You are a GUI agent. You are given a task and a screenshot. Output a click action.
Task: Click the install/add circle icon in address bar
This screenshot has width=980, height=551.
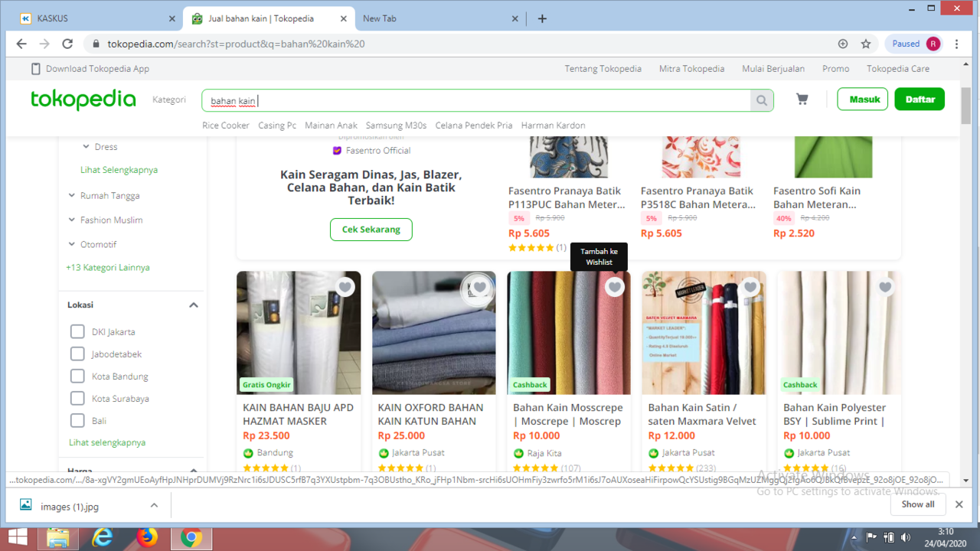[843, 44]
